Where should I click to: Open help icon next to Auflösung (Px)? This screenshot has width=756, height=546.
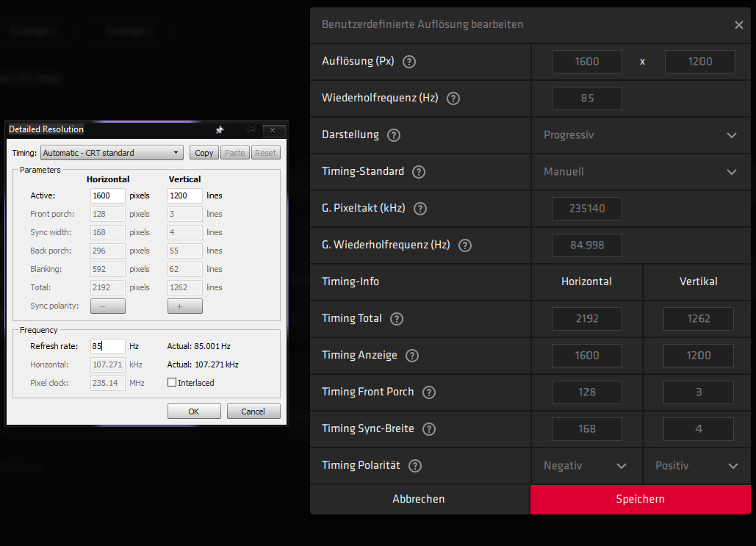pos(408,62)
